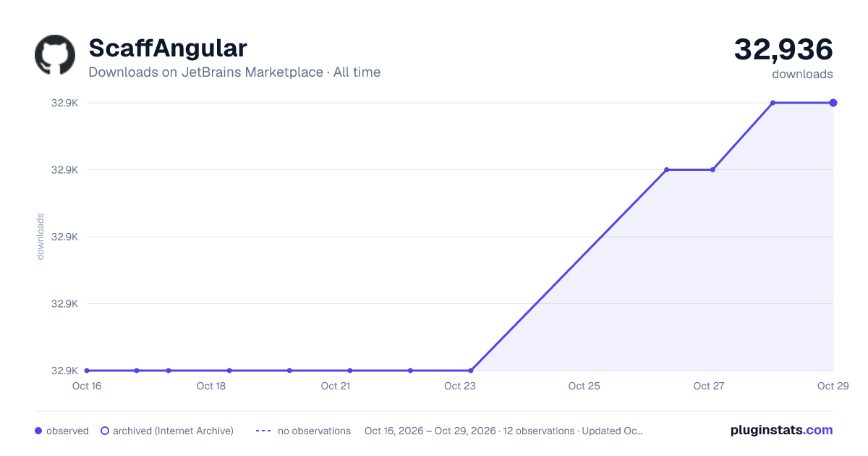Click the Oct 25 axis label

[x=584, y=386]
